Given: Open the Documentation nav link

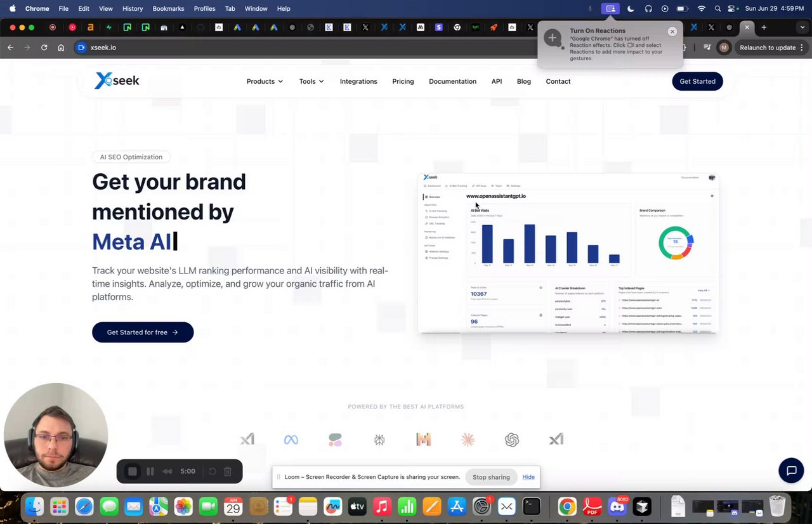Looking at the screenshot, I should click(452, 81).
